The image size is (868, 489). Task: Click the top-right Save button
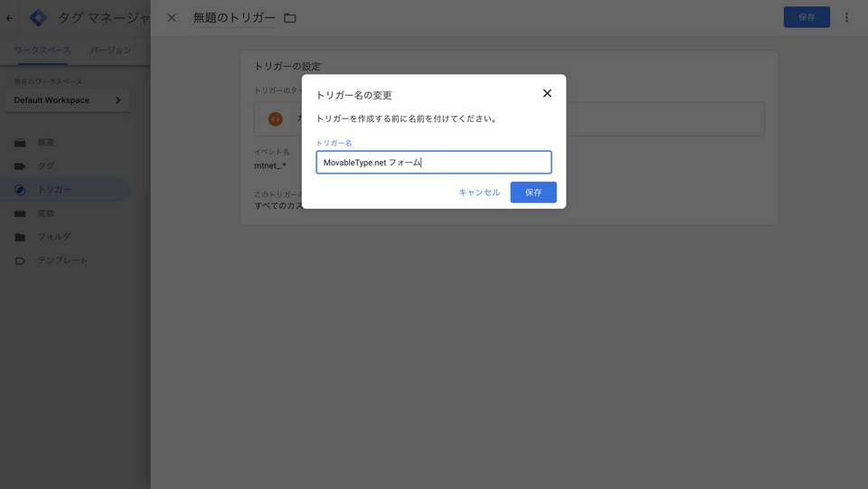coord(806,17)
